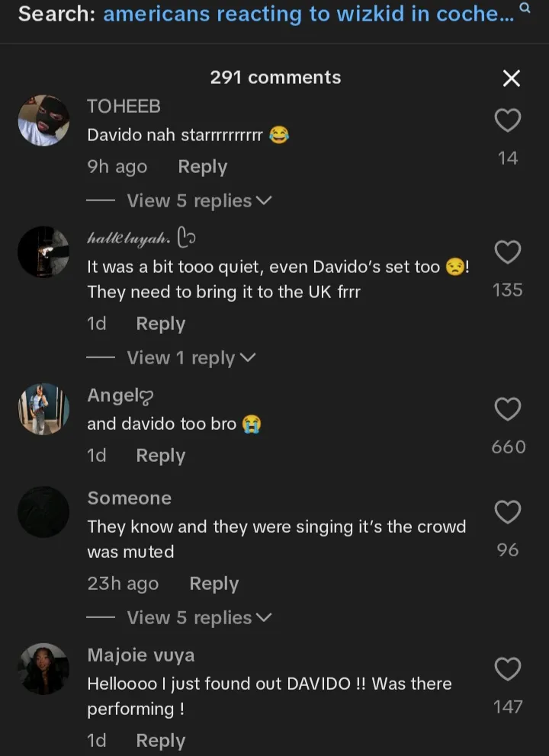549x756 pixels.
Task: Expand the 5 replies under Someone's comment
Action: pyautogui.click(x=199, y=618)
